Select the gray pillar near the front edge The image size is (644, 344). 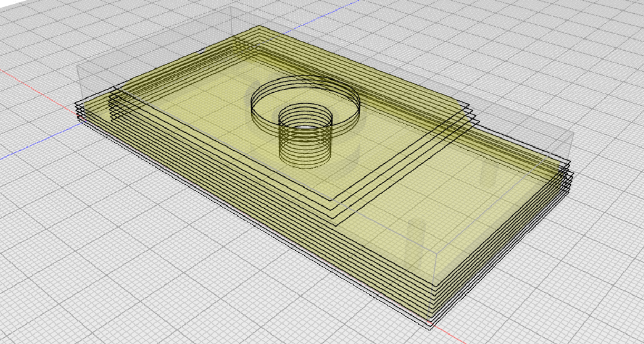(416, 240)
